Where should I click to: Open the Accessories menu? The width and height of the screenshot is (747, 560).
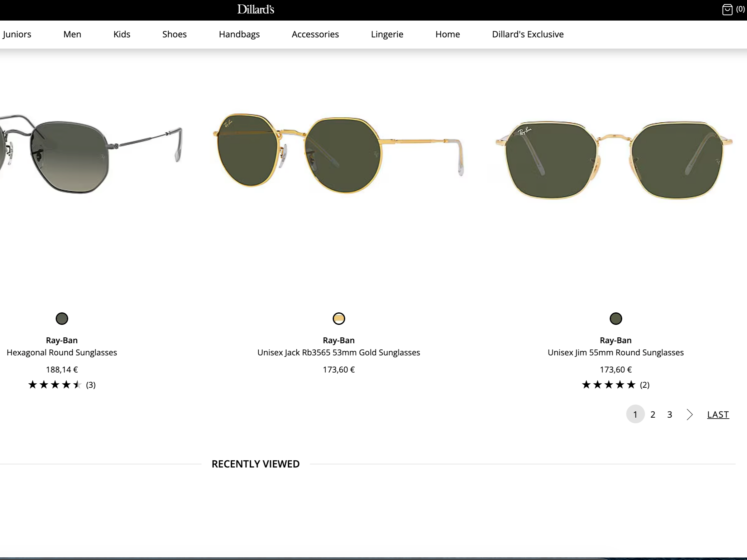pos(315,34)
